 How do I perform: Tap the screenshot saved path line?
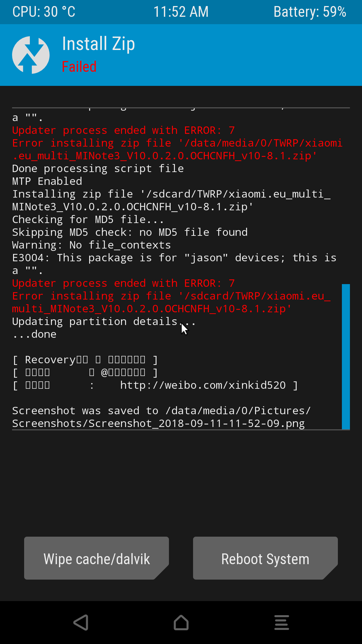point(162,417)
